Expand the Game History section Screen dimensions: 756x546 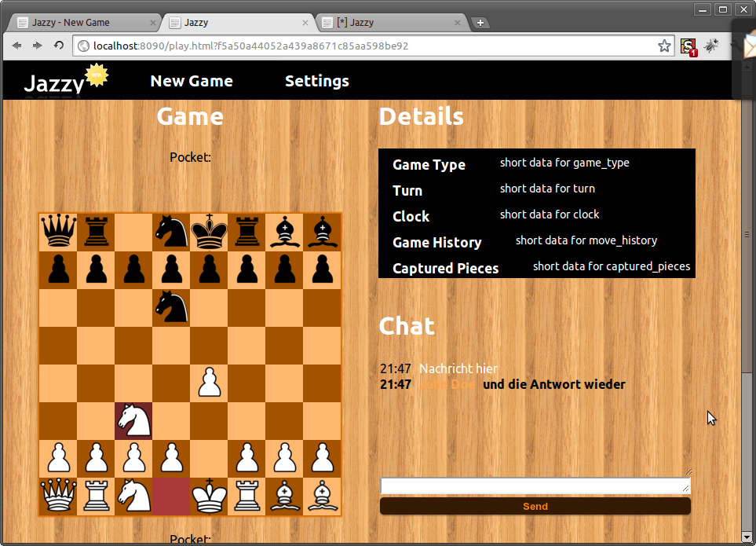pyautogui.click(x=436, y=243)
